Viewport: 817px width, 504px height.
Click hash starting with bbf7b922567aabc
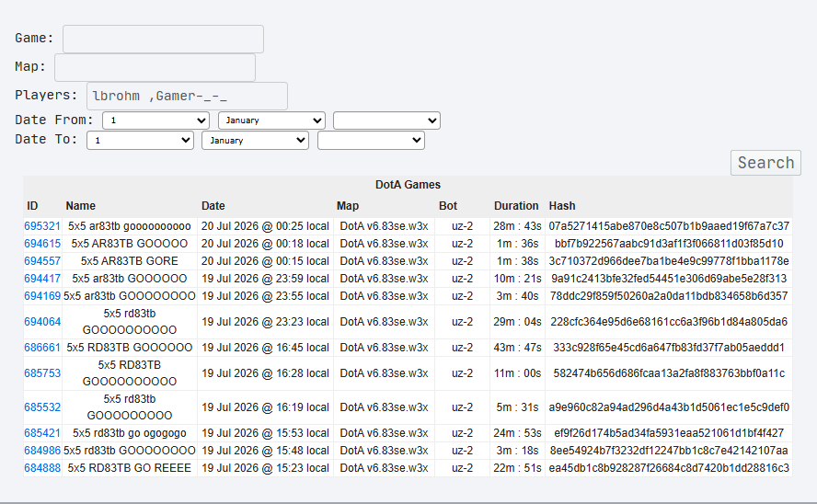pos(669,244)
